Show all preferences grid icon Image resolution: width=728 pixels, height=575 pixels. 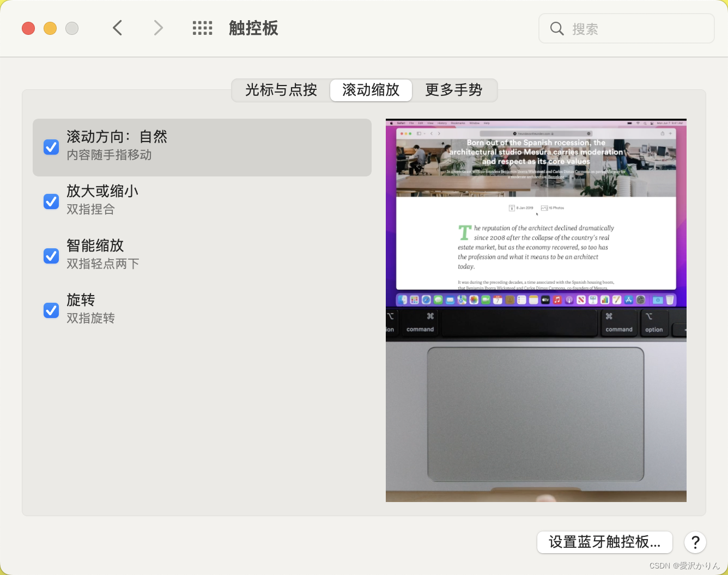click(x=202, y=28)
